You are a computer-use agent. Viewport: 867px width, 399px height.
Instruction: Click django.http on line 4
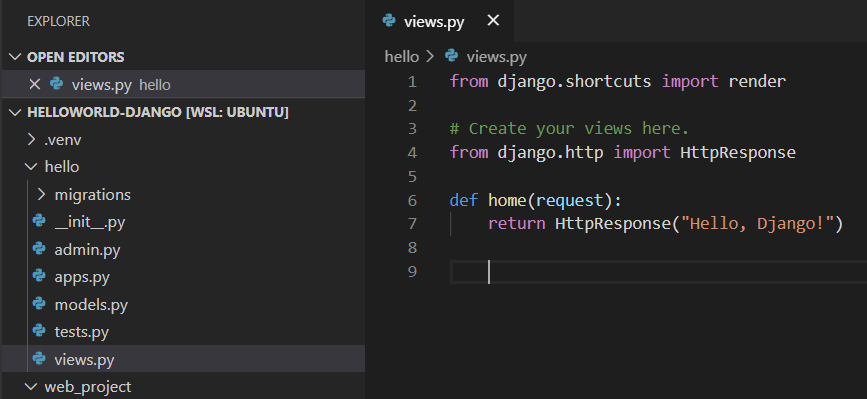click(x=550, y=153)
